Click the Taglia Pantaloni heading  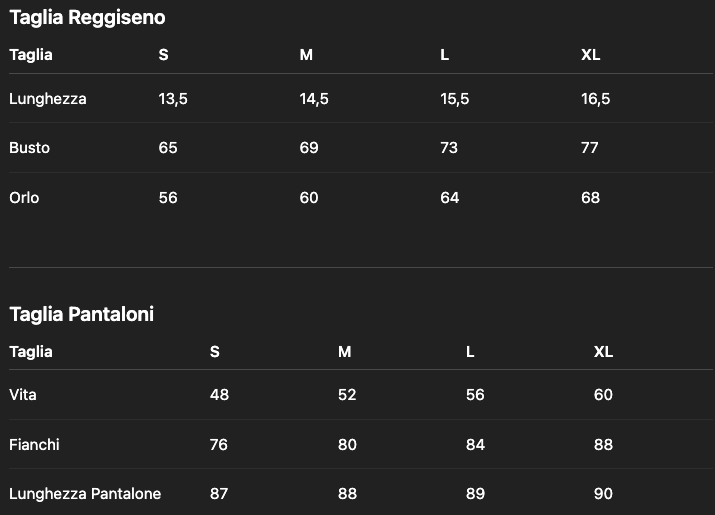81,314
